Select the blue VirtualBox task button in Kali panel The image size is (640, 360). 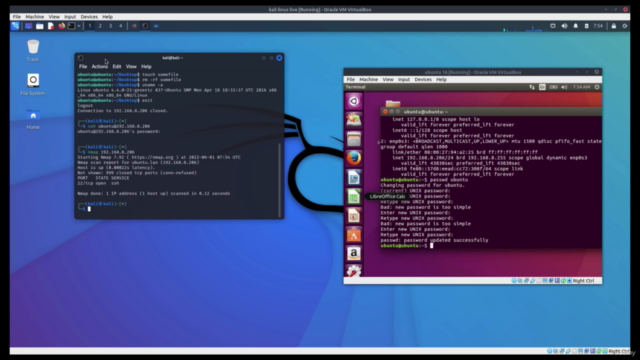click(x=156, y=26)
